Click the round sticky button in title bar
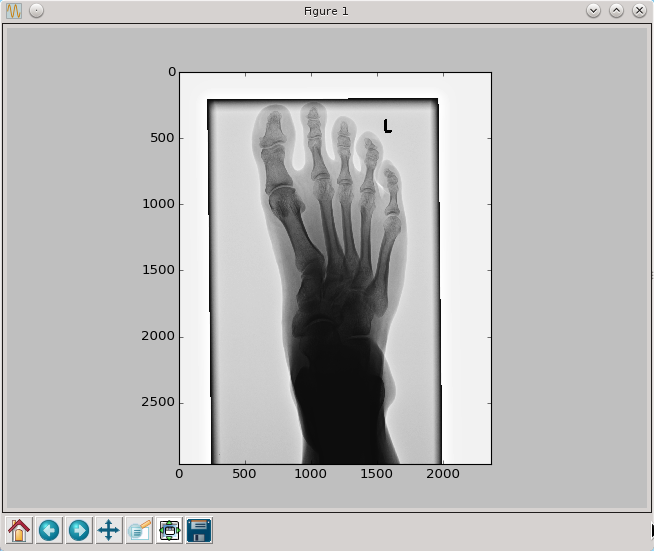The width and height of the screenshot is (654, 551). tap(36, 11)
